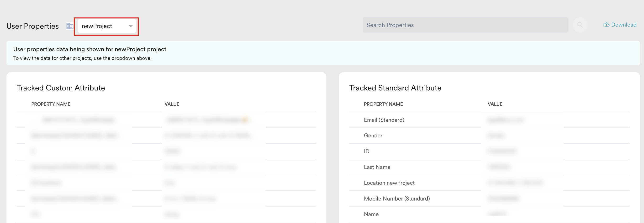Click the Tracked Standard Attribute heading
644x223 pixels.
click(395, 88)
